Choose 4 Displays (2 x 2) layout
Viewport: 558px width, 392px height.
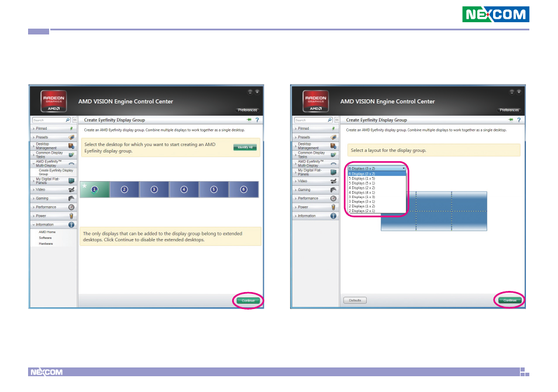(377, 188)
